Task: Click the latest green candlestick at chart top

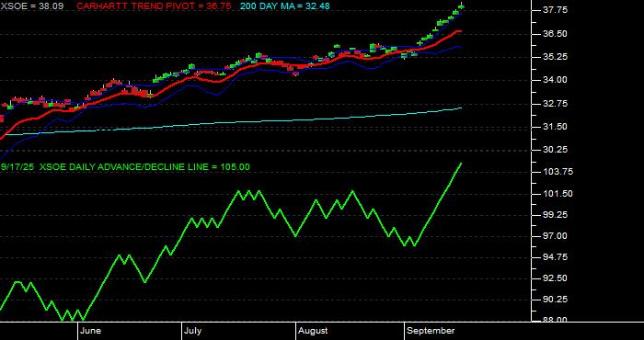Action: click(461, 6)
